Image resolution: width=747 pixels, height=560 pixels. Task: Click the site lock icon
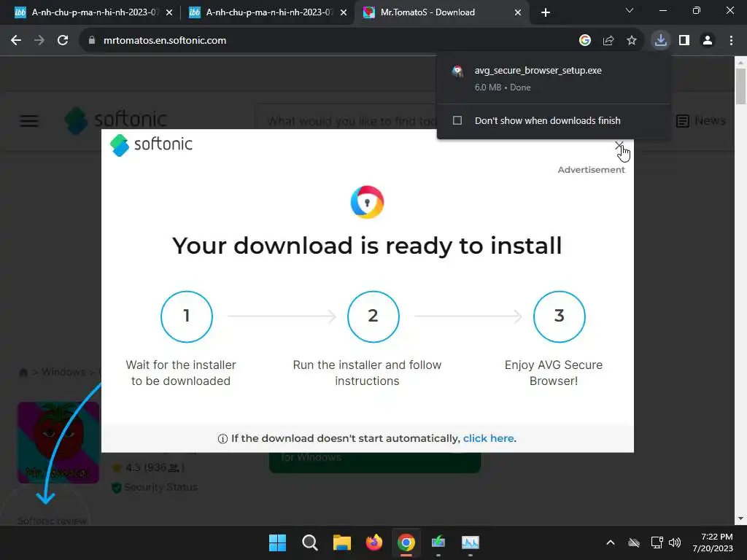coord(92,41)
